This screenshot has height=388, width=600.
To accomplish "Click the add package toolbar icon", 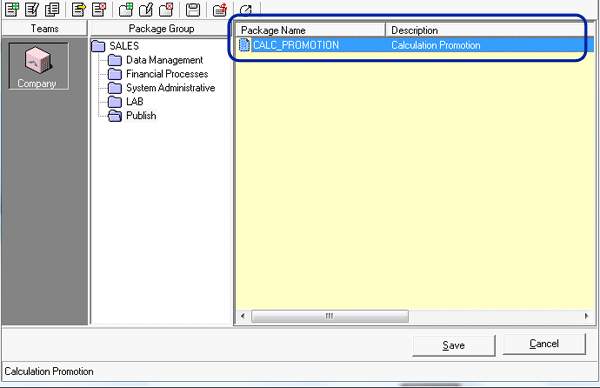I will point(12,10).
